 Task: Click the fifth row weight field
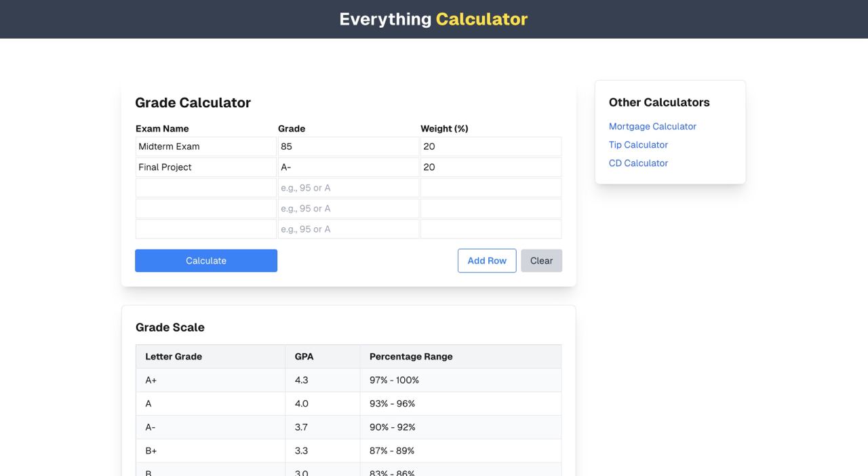point(491,230)
